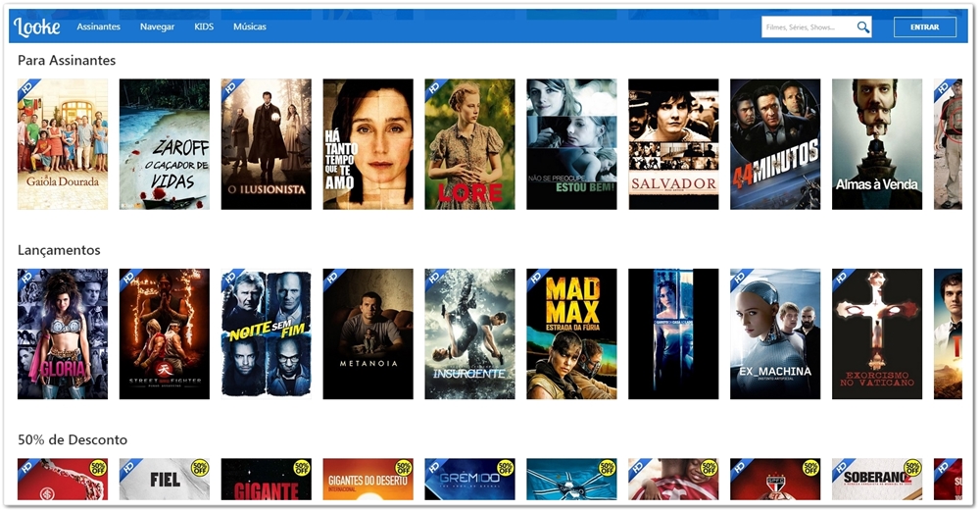Screen dimensions: 980x512
Task: Select the Soberano 2 poster
Action: [x=877, y=480]
